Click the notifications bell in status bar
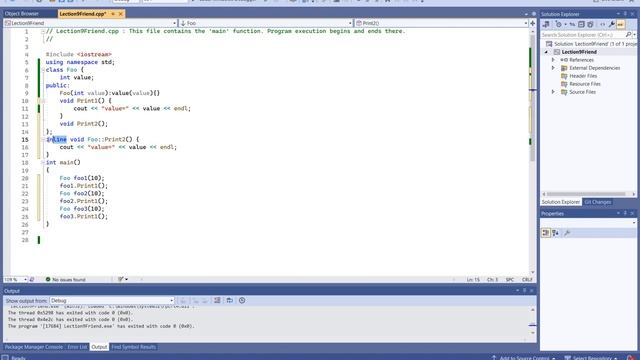Screen dimensions: 640x360 tap(631, 358)
